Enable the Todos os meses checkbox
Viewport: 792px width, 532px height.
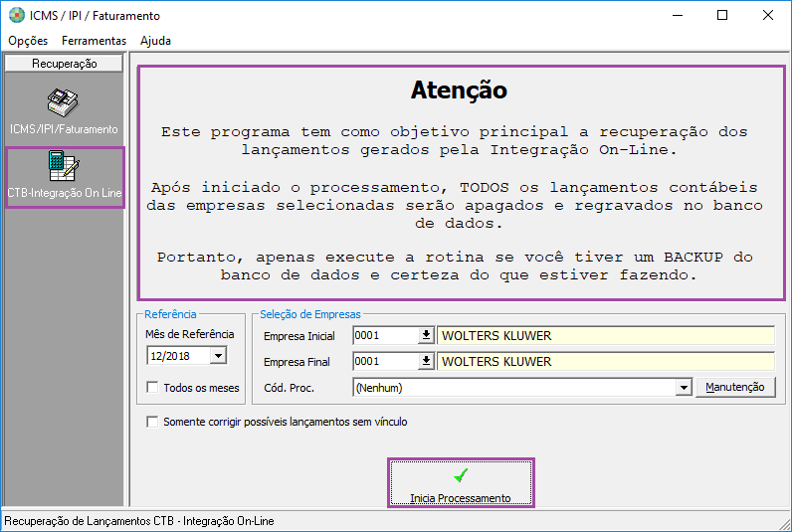coord(152,387)
